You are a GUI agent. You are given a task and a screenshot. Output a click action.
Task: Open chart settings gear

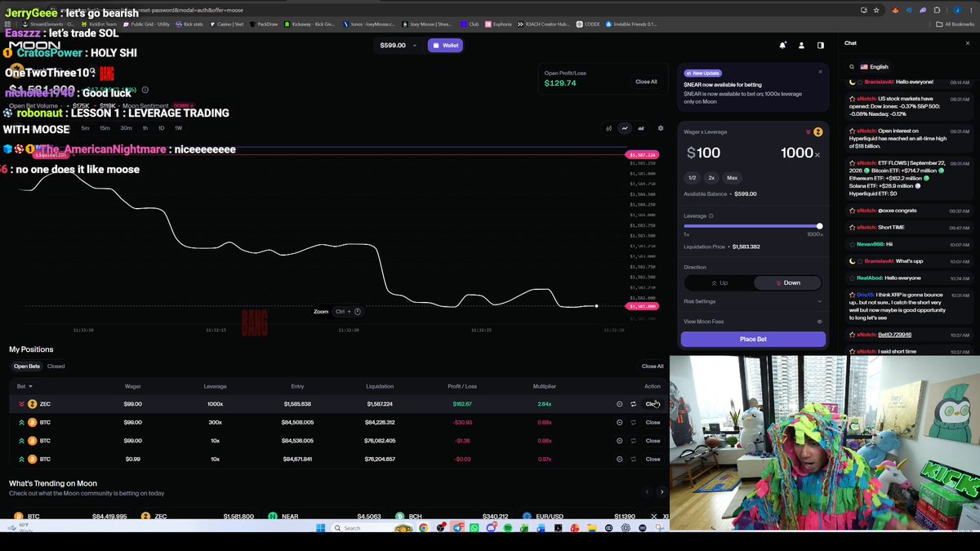(x=661, y=128)
